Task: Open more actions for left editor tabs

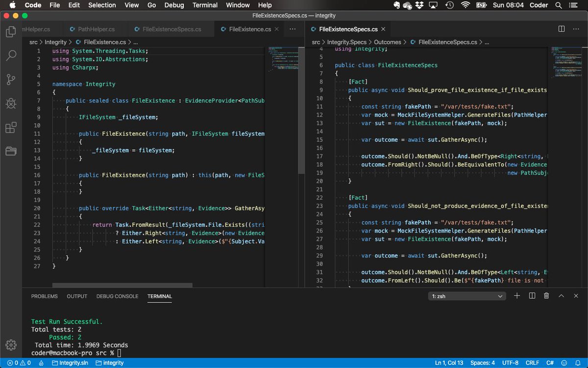Action: pos(293,29)
